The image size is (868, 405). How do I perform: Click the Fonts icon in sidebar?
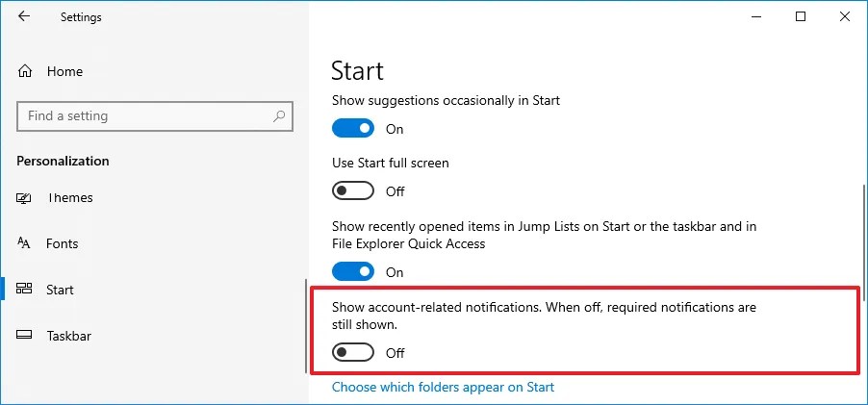24,242
